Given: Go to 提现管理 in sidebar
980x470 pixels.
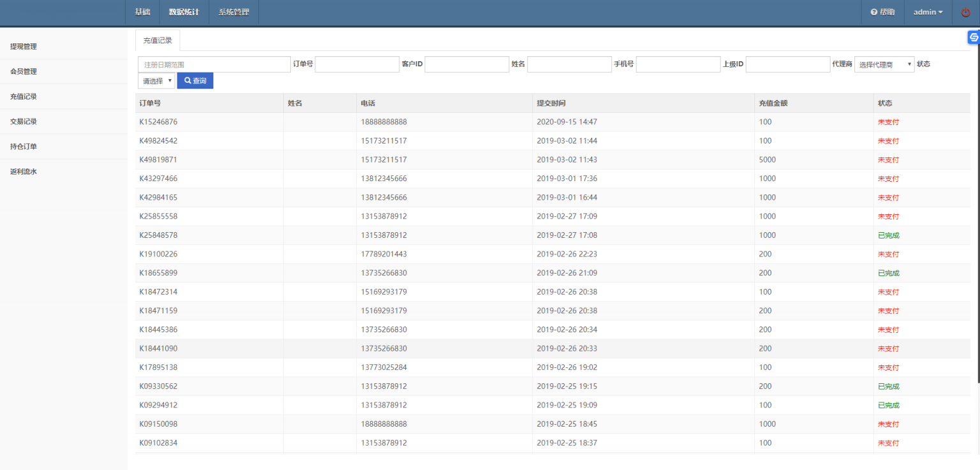Looking at the screenshot, I should (x=24, y=47).
